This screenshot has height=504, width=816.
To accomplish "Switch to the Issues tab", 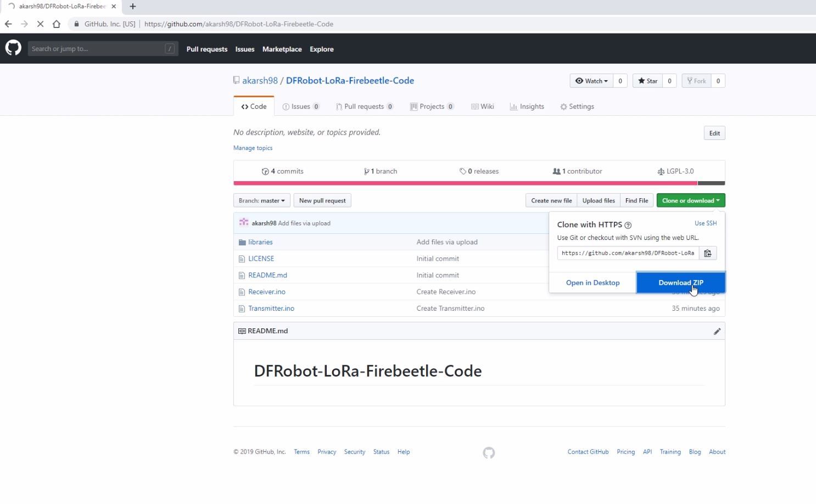I will coord(301,107).
